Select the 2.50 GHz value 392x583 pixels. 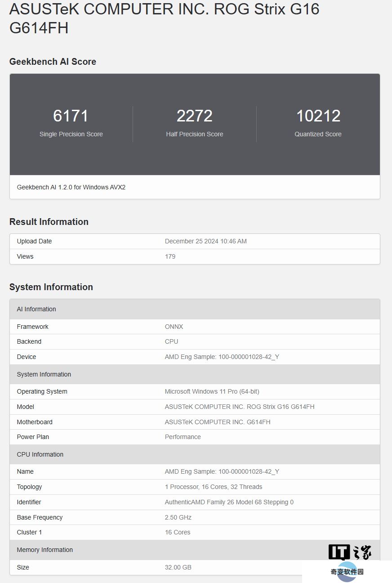point(178,517)
